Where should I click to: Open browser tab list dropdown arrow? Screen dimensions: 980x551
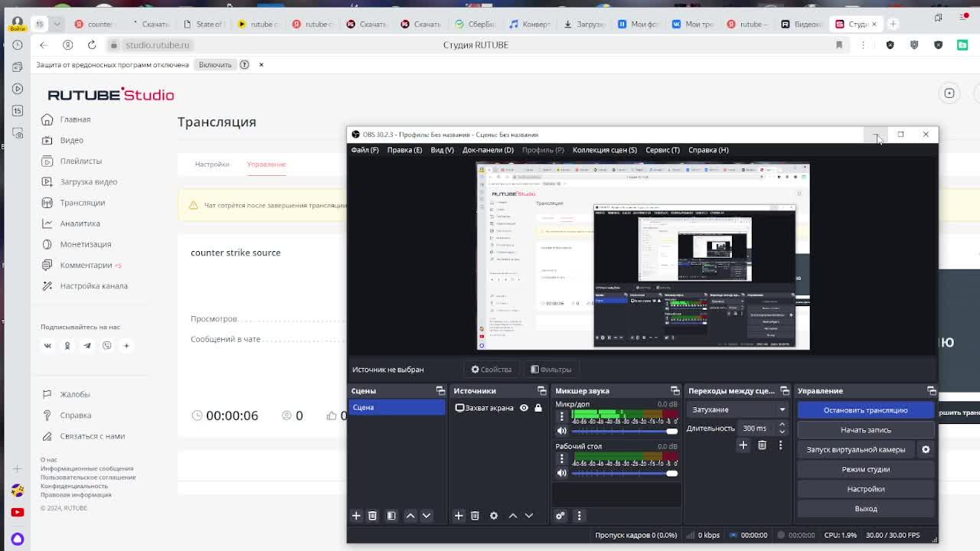pyautogui.click(x=57, y=24)
